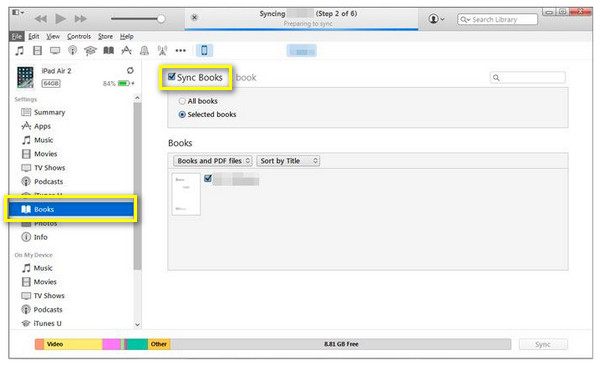Click the blurred device name button in toolbar
The image size is (600, 366).
pyautogui.click(x=302, y=51)
